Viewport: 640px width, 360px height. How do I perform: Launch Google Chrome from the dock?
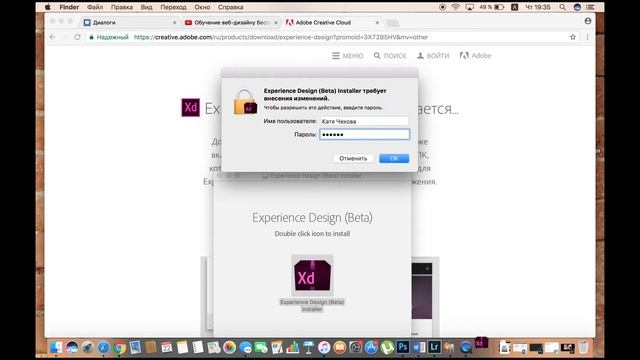click(120, 347)
